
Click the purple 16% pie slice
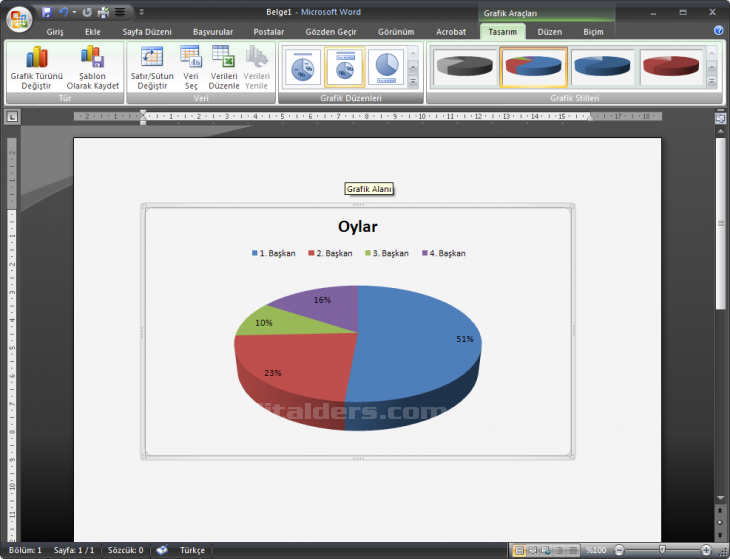click(x=326, y=305)
